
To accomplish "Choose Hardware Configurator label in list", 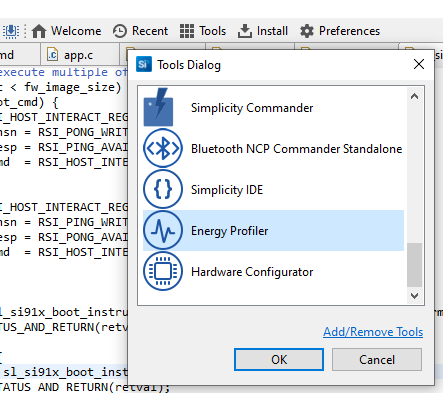I will (252, 272).
